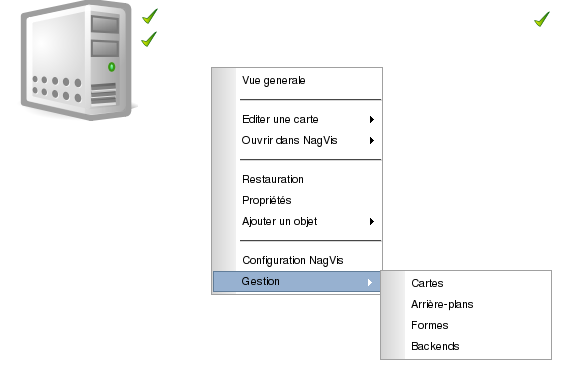
Task: Choose Ouvrir dans NagVis menu item
Action: (289, 140)
